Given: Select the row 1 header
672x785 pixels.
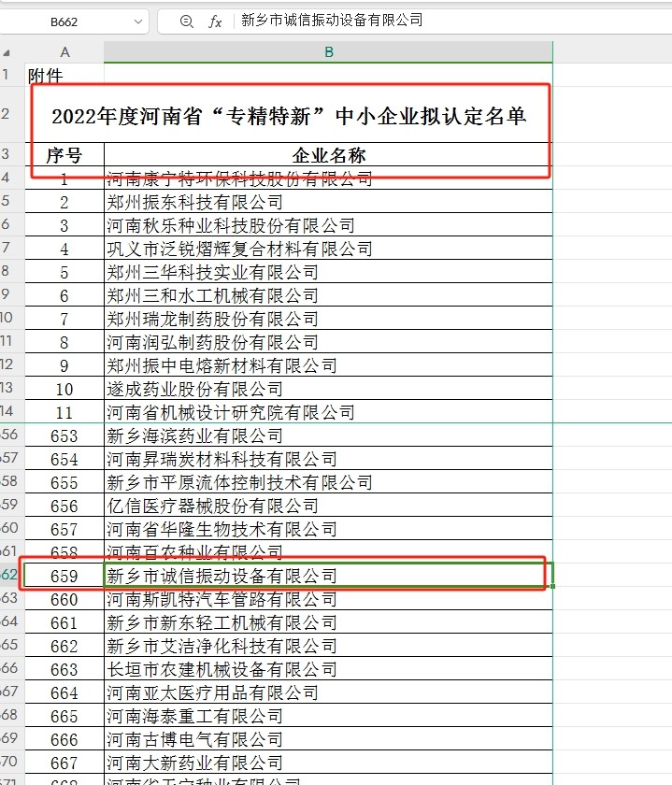Looking at the screenshot, I should point(9,75).
